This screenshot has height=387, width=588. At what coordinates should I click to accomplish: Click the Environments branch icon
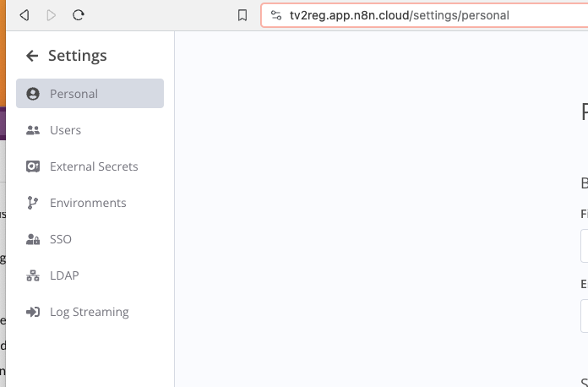[33, 203]
